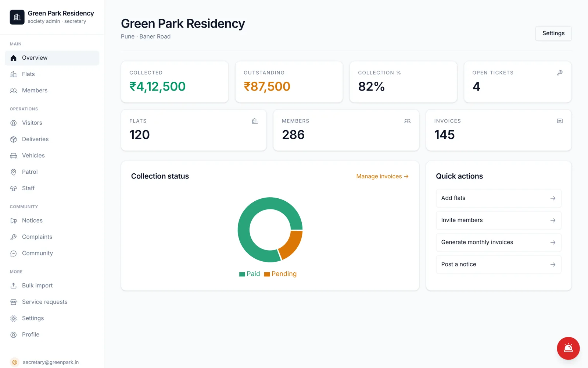Click the secretary@greenpark.in account avatar

tap(15, 362)
